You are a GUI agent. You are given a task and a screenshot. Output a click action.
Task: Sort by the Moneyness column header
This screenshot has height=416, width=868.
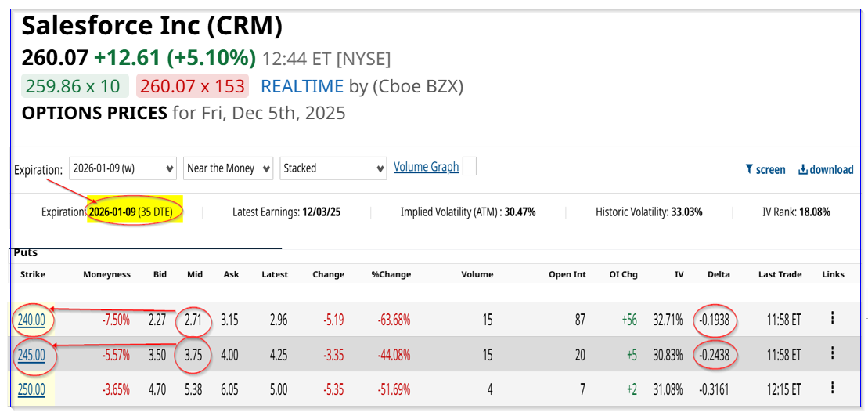pos(107,274)
